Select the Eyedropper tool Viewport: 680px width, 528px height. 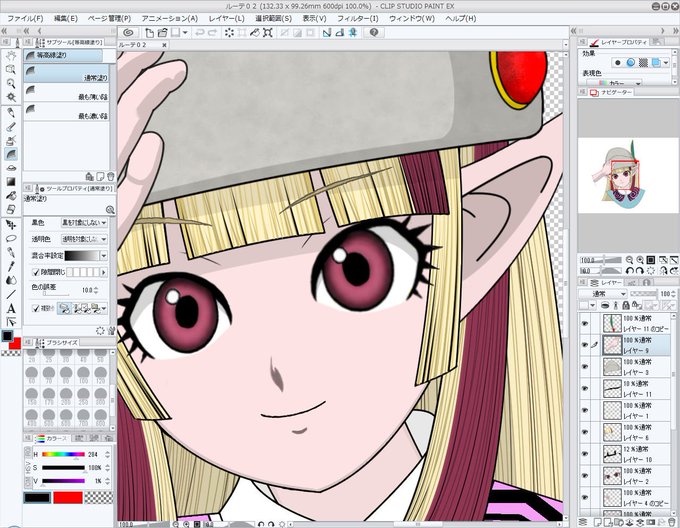click(11, 266)
